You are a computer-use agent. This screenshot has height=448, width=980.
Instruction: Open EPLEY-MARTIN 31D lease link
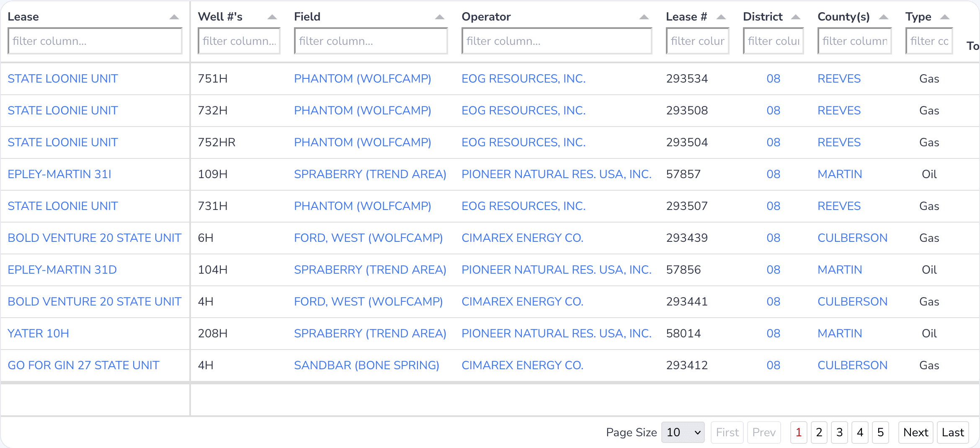62,269
